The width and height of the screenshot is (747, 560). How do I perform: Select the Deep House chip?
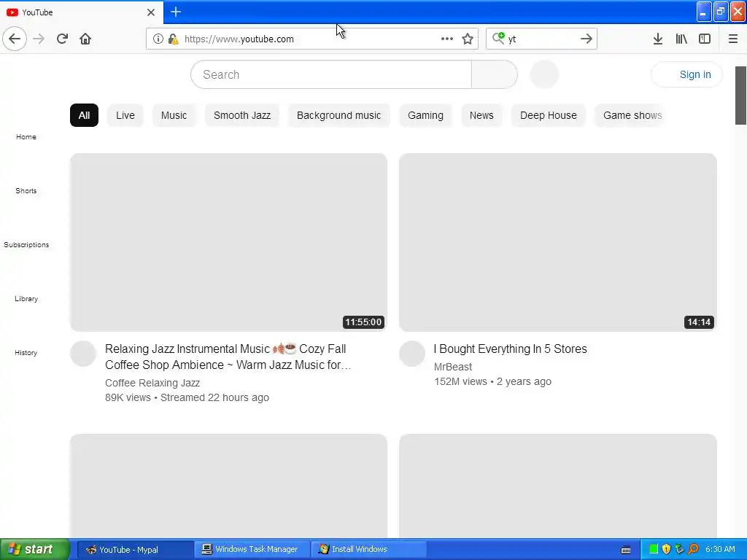pos(549,115)
